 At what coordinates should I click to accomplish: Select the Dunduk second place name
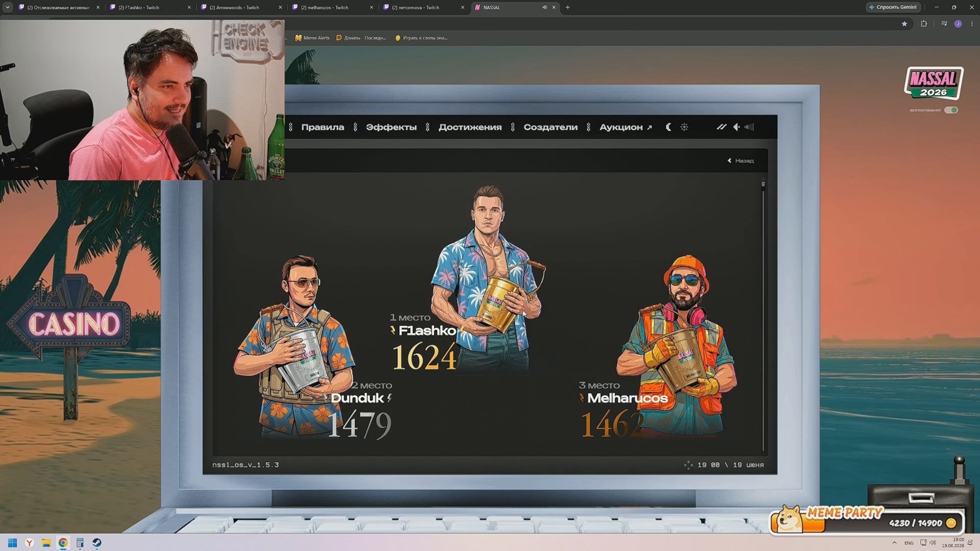357,398
